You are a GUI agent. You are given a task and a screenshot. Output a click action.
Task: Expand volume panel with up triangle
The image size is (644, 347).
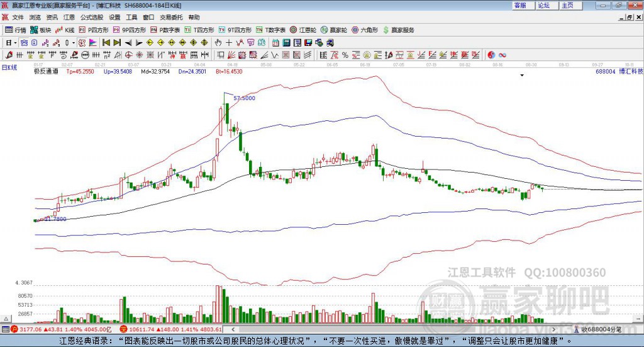coord(6,319)
